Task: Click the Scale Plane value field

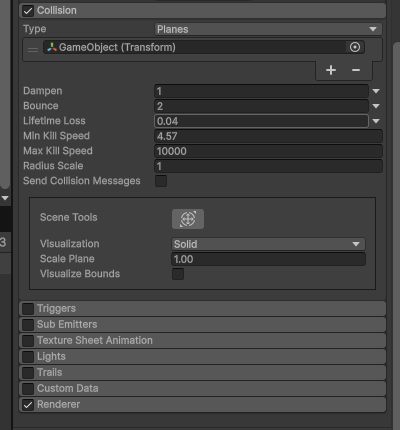Action: pyautogui.click(x=268, y=259)
